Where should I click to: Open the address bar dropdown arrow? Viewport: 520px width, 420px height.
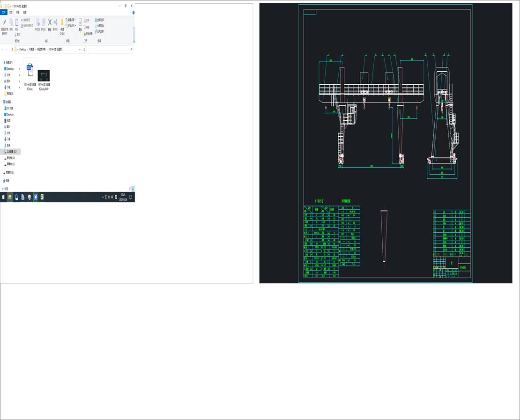[80, 50]
